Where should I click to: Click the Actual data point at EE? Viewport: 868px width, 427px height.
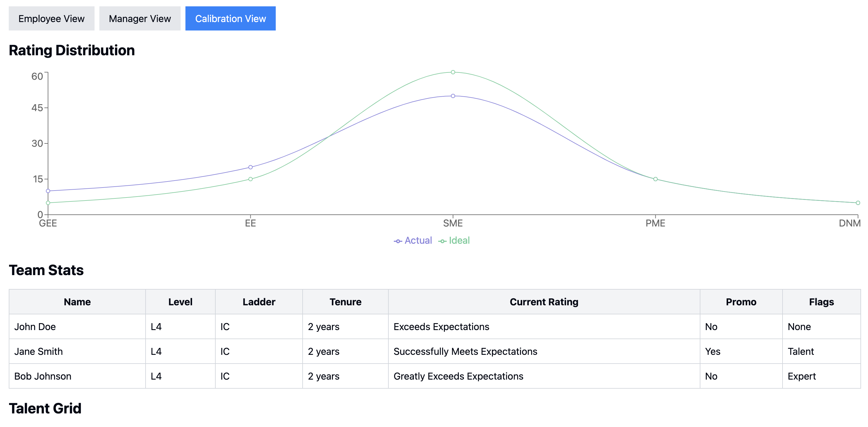250,167
